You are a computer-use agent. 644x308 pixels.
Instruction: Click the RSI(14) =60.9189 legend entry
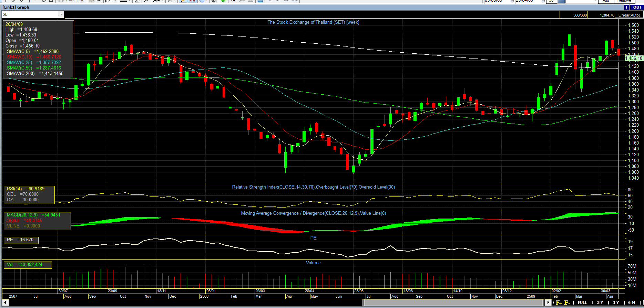coord(25,189)
